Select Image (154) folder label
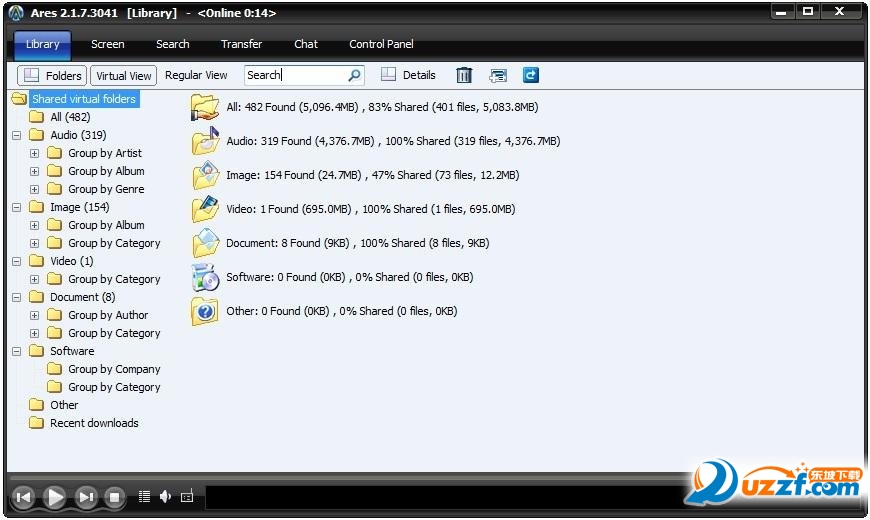Viewport: 870px width, 520px height. point(80,207)
